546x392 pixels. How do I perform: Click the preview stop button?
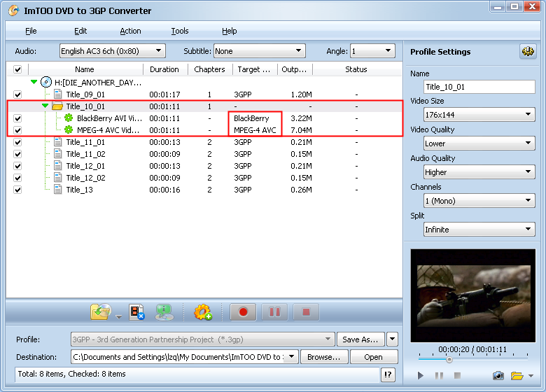458,375
